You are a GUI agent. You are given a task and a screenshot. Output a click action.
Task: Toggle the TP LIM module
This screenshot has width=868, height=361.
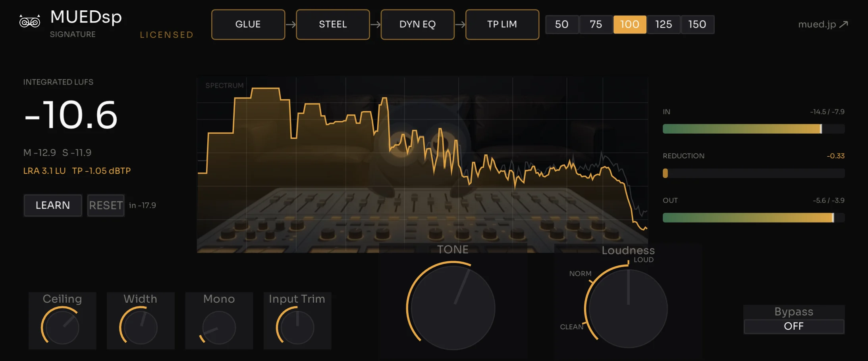(x=502, y=25)
